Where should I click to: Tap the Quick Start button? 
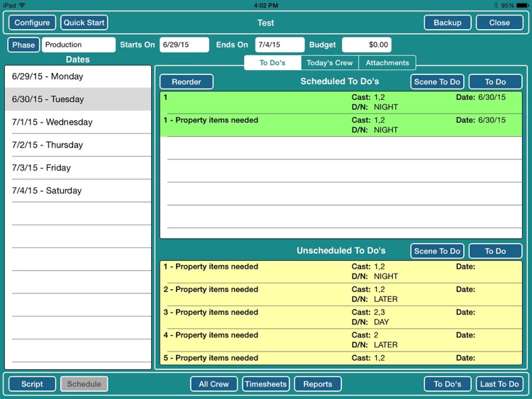click(x=84, y=23)
